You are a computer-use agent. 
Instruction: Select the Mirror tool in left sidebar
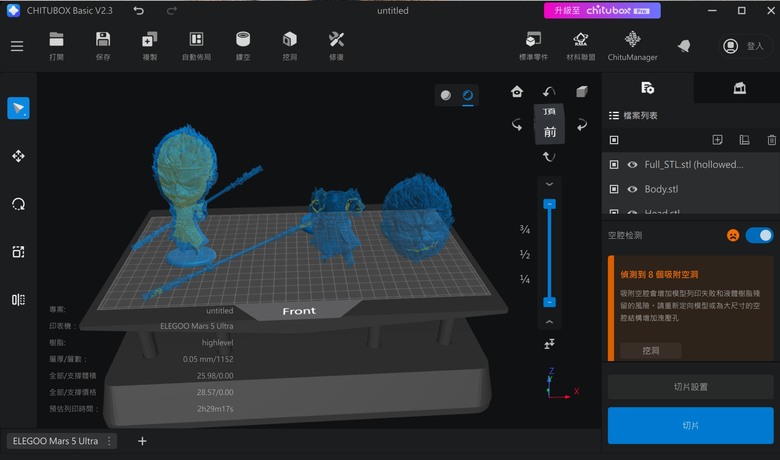coord(18,299)
